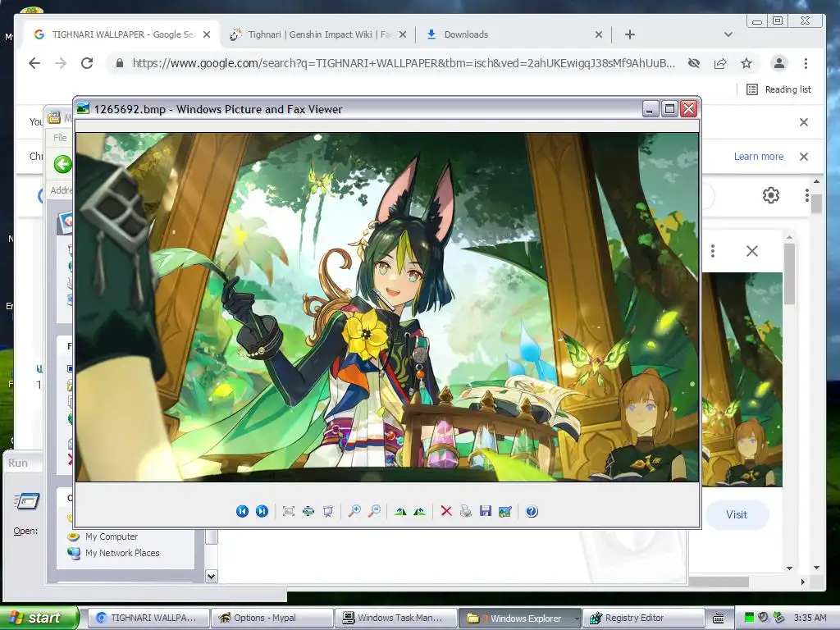The width and height of the screenshot is (840, 630).
Task: Go to next image in Picture Viewer
Action: click(x=262, y=511)
